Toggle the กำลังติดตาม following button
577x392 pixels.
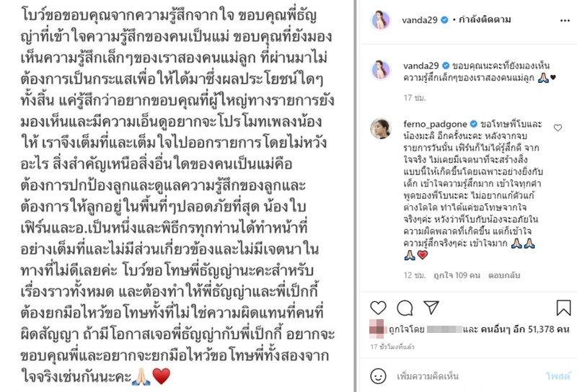483,19
